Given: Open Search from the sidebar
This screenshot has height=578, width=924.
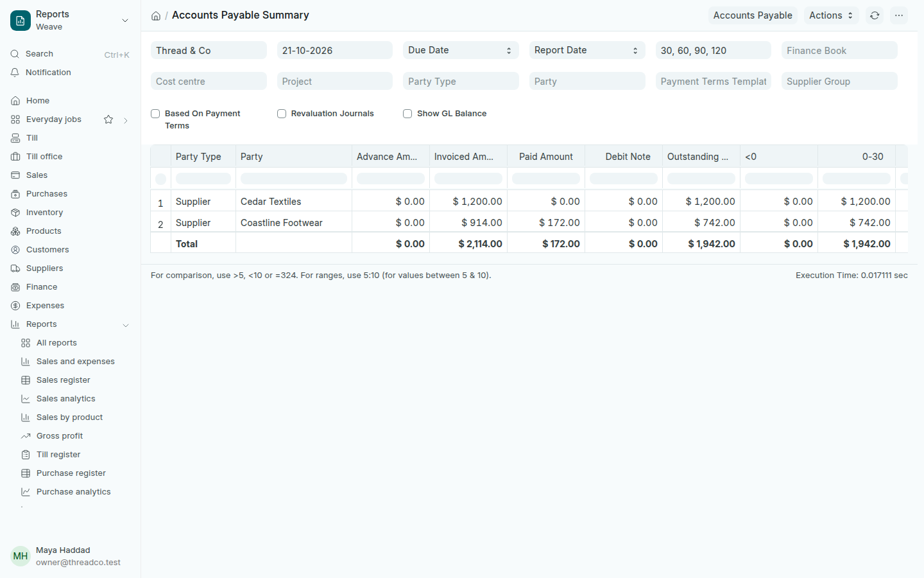Looking at the screenshot, I should pyautogui.click(x=70, y=54).
